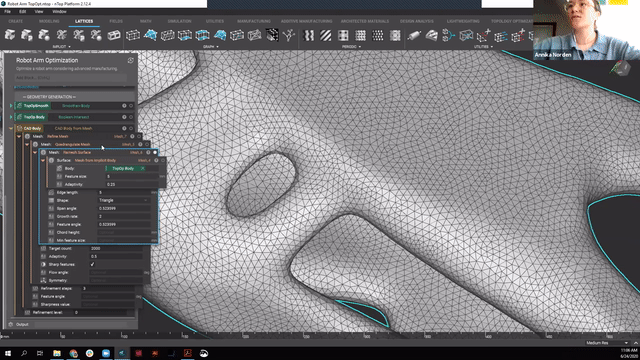The width and height of the screenshot is (640, 360).
Task: Open File Explorer from taskbar
Action: click(57, 353)
